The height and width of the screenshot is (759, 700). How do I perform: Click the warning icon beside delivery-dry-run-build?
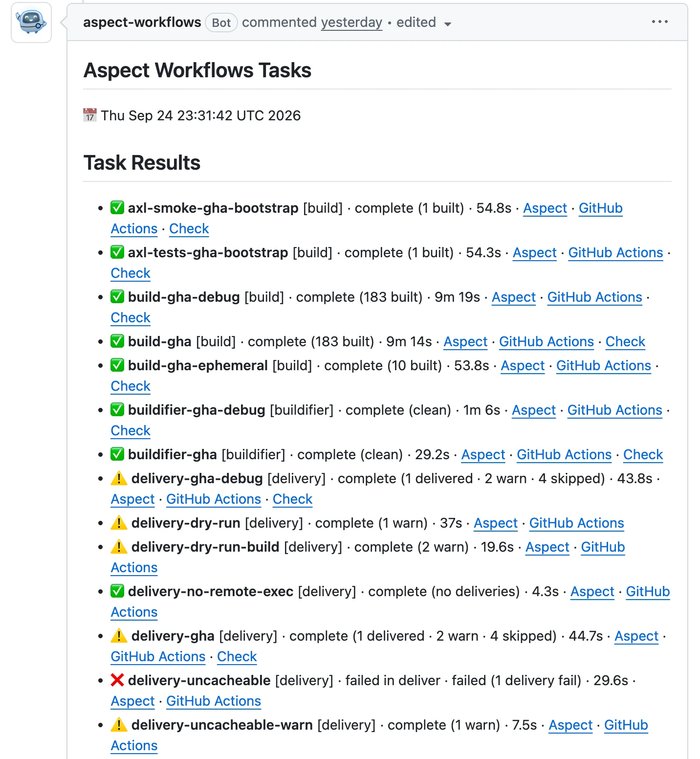click(119, 547)
